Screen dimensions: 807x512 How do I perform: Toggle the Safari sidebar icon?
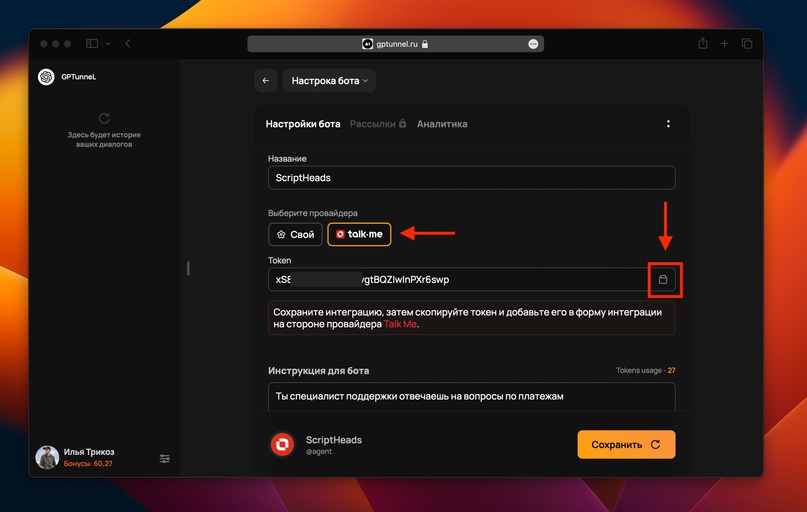92,44
